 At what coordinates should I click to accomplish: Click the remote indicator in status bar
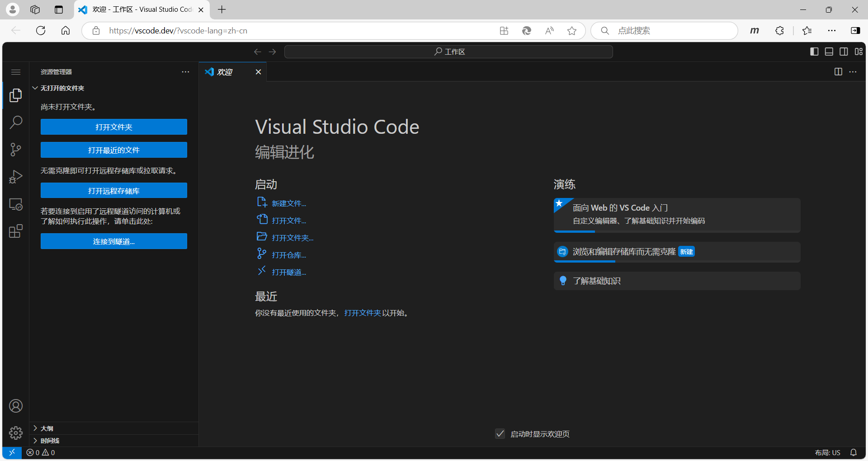(12, 452)
